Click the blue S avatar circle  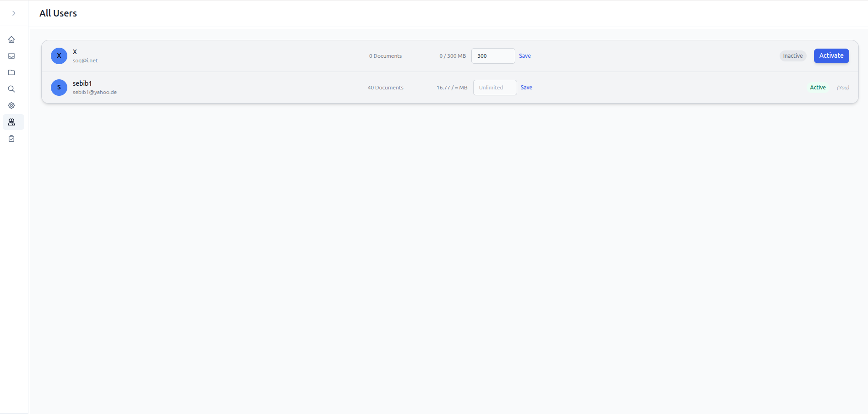coord(59,88)
